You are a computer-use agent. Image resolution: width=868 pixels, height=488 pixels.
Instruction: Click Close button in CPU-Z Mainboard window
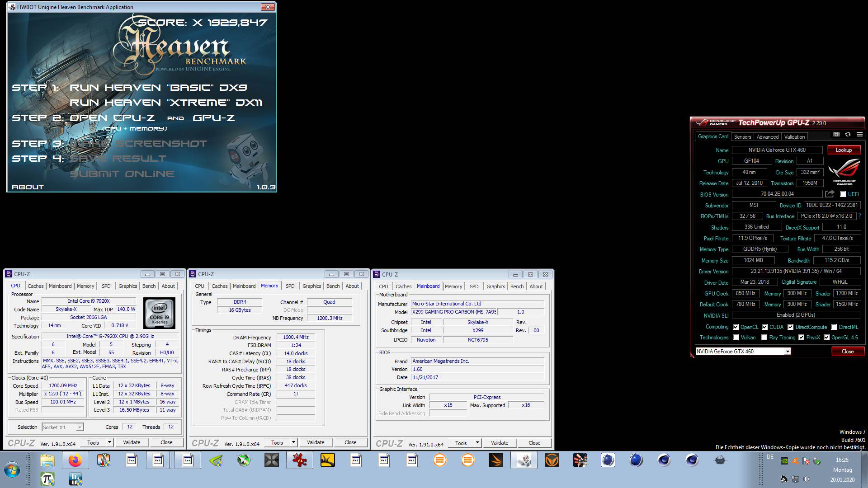534,443
